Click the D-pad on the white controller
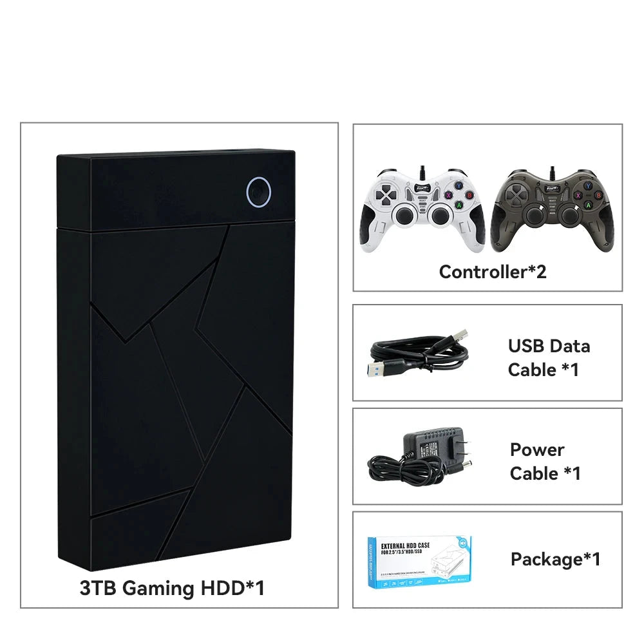 386,194
